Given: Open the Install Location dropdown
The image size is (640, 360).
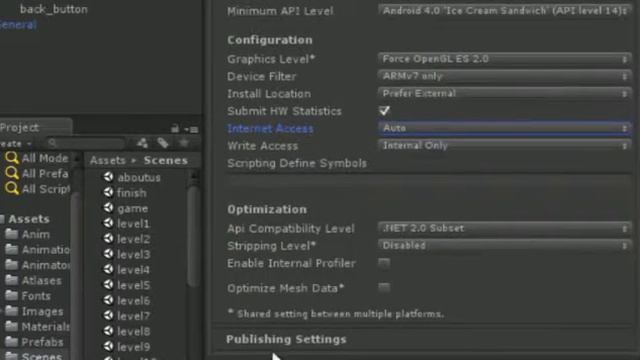Looking at the screenshot, I should pyautogui.click(x=504, y=93).
